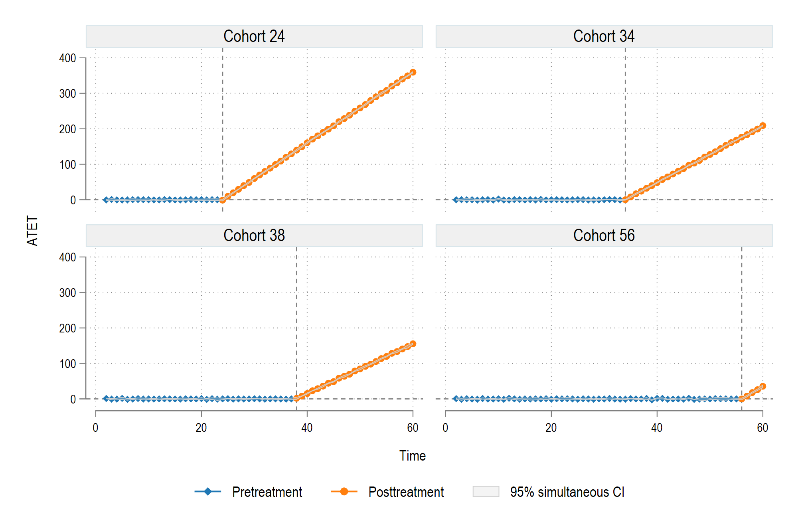Click the 95% simultaneous CI legend label
This screenshot has width=798, height=532.
pyautogui.click(x=567, y=492)
